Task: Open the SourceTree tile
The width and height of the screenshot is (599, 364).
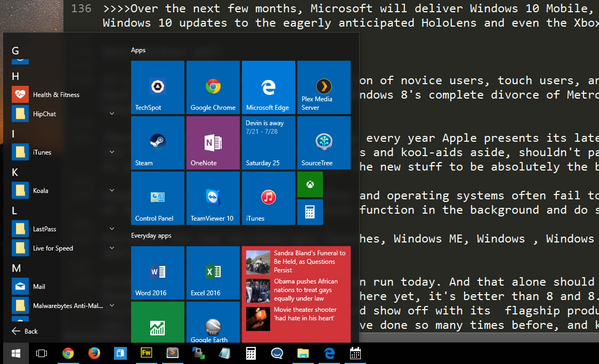Action: (x=323, y=143)
